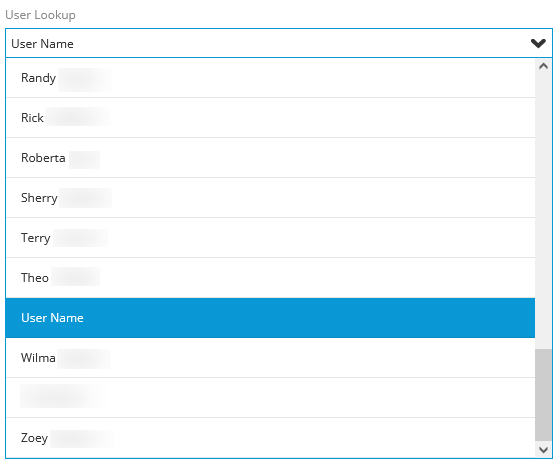This screenshot has height=466, width=558.
Task: Click the blurred surname beside Roberta
Action: [x=84, y=159]
